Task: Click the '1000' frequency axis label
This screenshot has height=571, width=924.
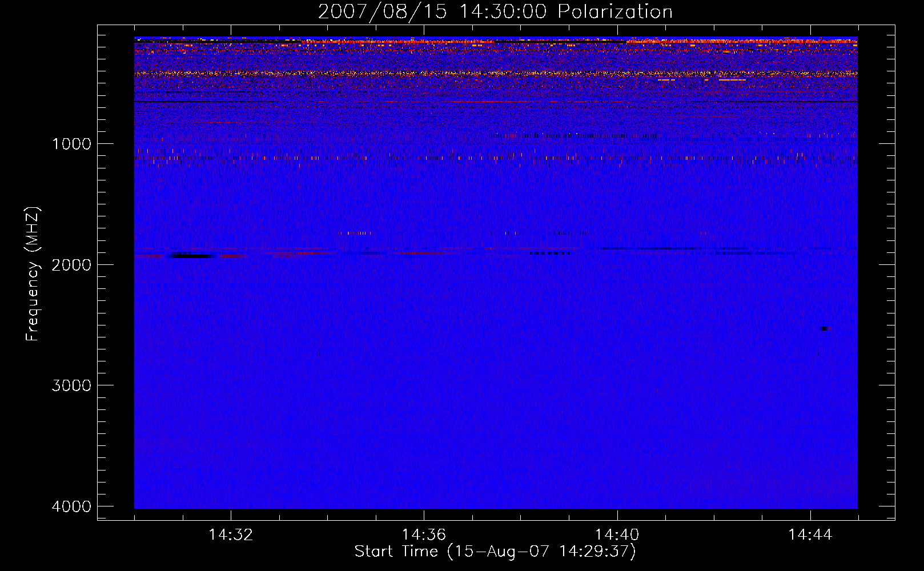Action: [71, 143]
